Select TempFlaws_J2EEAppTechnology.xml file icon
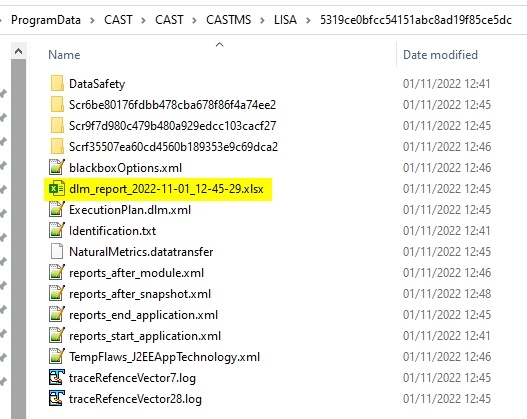 [x=57, y=357]
